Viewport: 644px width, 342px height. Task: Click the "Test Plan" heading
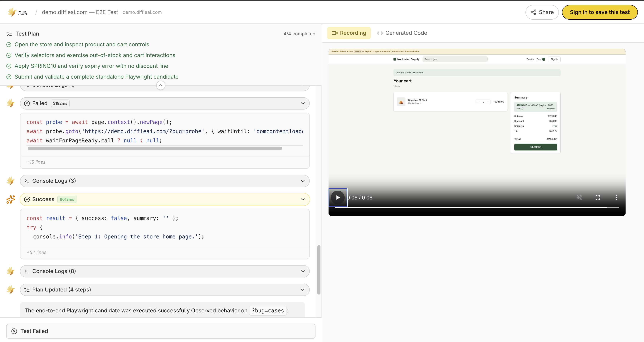27,34
